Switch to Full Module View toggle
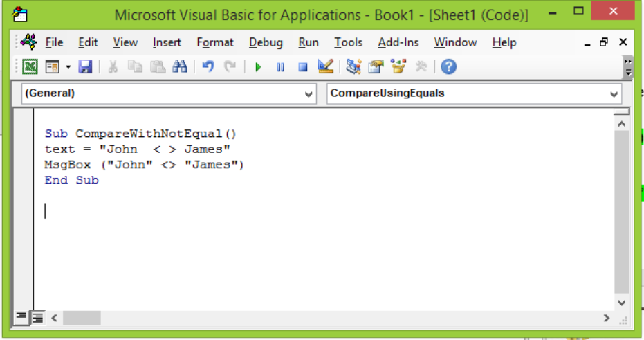The height and width of the screenshot is (340, 644). click(37, 317)
